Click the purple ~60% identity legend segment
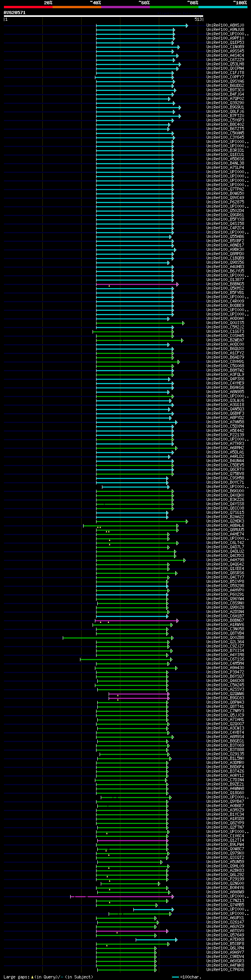This screenshot has width=251, height=980. click(125, 7)
